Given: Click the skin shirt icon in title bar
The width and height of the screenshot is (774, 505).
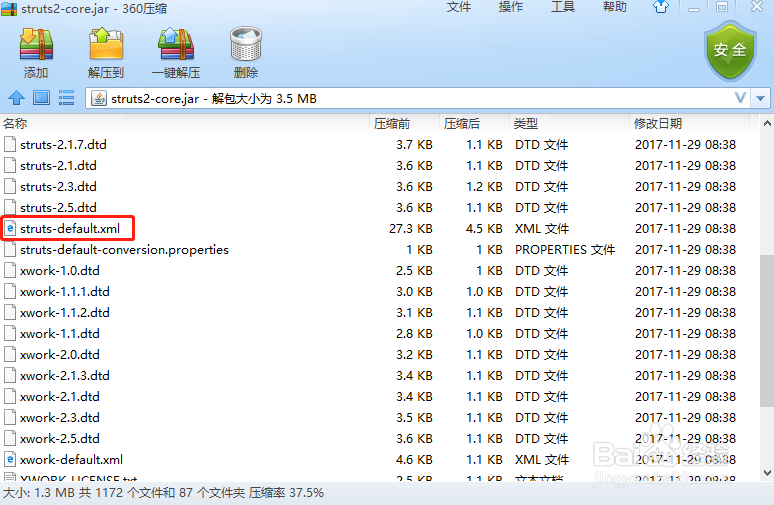Looking at the screenshot, I should (660, 7).
